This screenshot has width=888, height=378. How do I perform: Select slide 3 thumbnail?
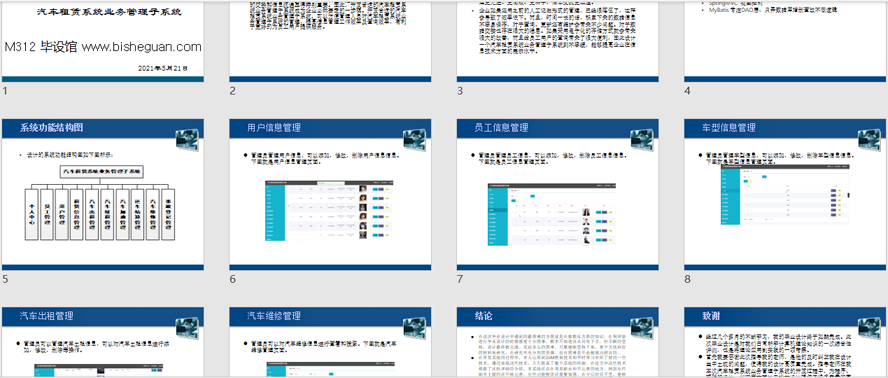point(558,41)
